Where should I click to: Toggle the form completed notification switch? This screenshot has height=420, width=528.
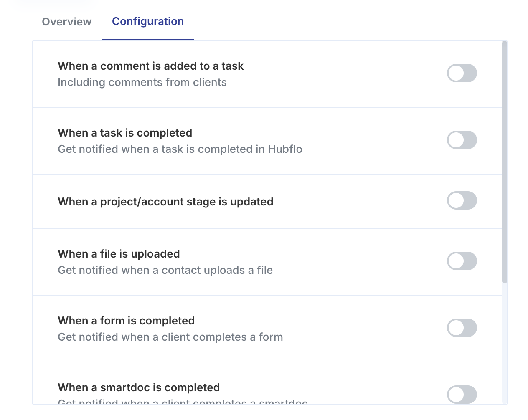click(x=462, y=328)
